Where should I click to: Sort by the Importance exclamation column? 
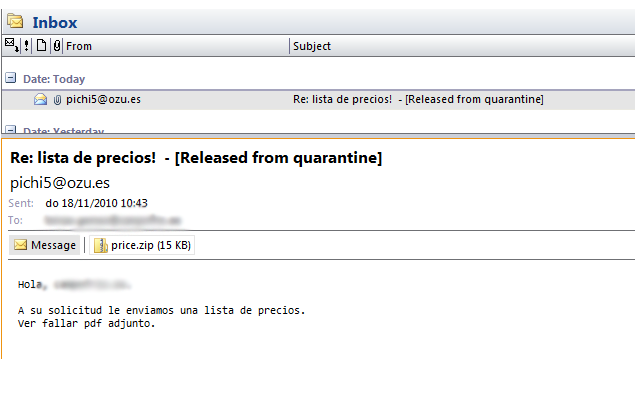pos(27,45)
